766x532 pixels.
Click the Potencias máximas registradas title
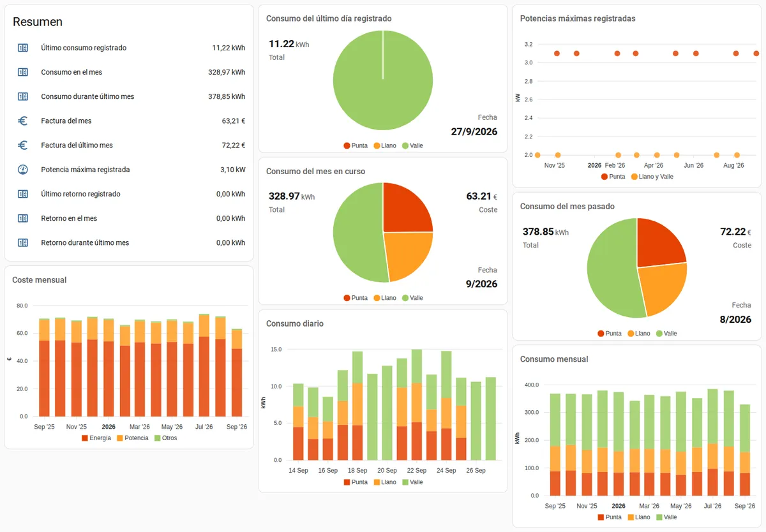coord(578,18)
